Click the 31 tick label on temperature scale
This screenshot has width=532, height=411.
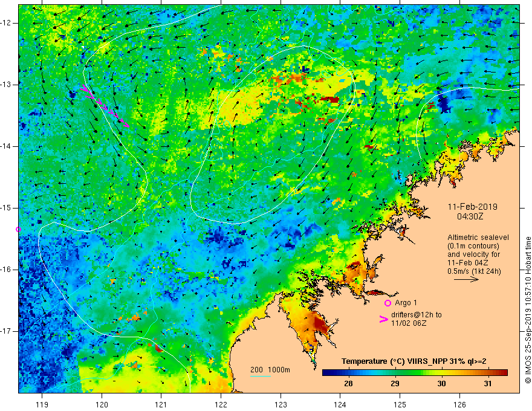(487, 384)
